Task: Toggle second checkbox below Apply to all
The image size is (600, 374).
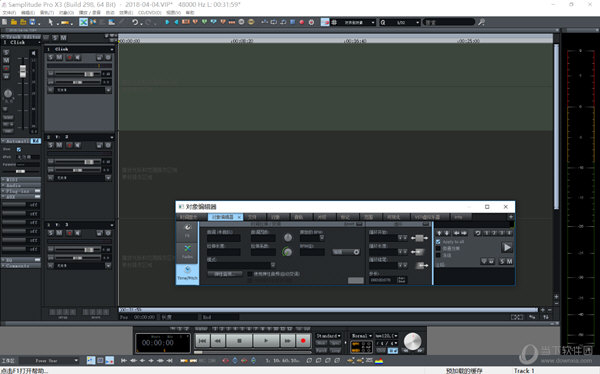Action: pyautogui.click(x=439, y=248)
